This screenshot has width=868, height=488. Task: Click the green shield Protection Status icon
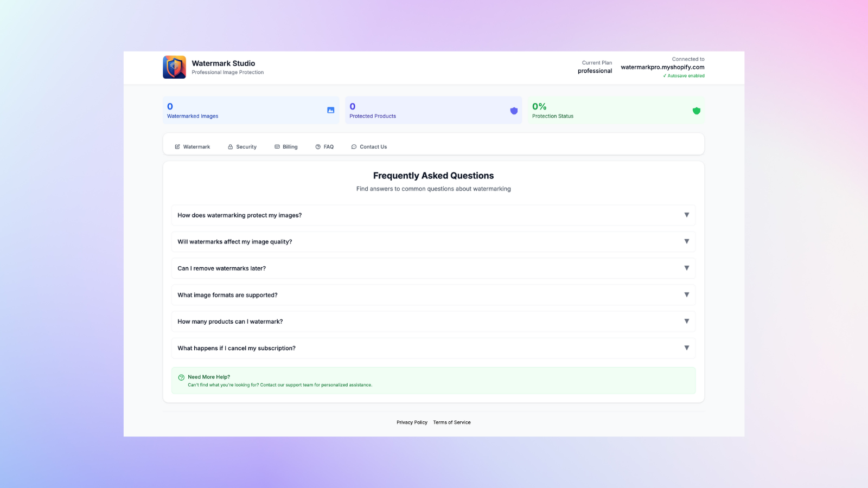pyautogui.click(x=696, y=111)
